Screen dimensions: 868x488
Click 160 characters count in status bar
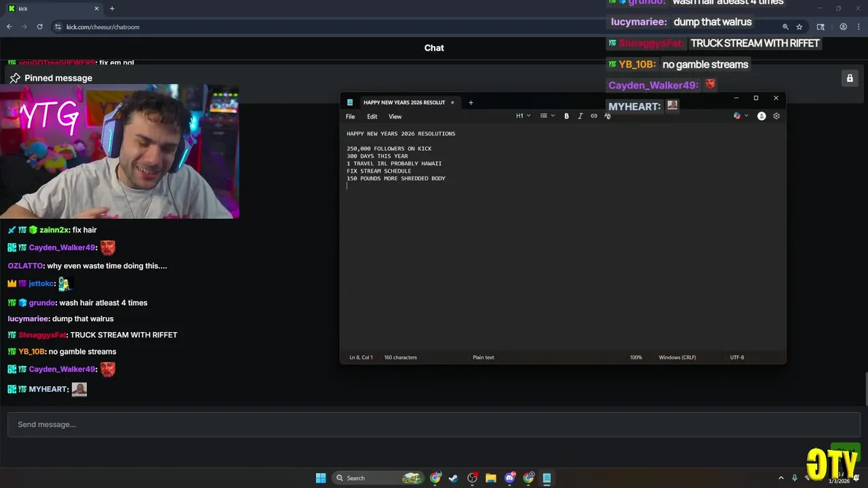tap(400, 357)
